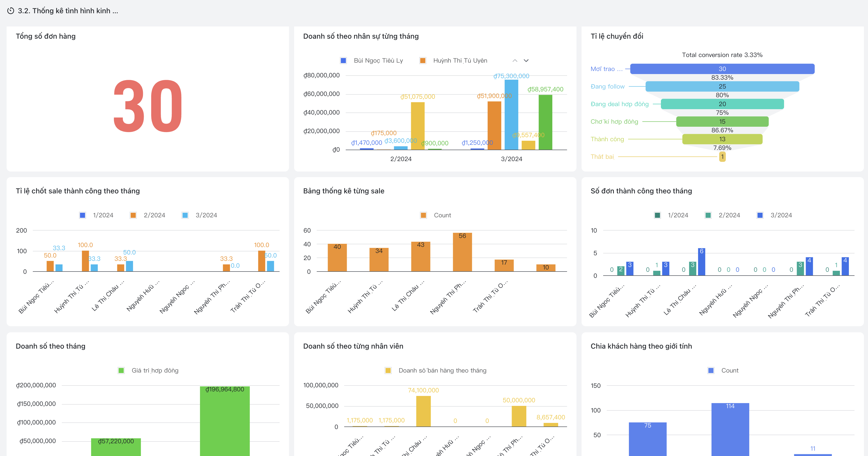Click the 50,000,000 bar in Doanh số theo từng nhân viên

click(519, 416)
